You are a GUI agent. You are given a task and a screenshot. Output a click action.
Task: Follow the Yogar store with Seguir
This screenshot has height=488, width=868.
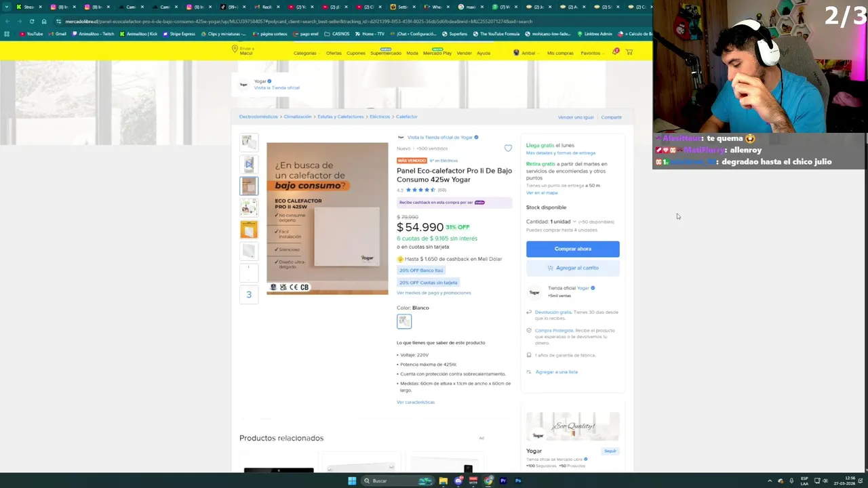coord(610,451)
